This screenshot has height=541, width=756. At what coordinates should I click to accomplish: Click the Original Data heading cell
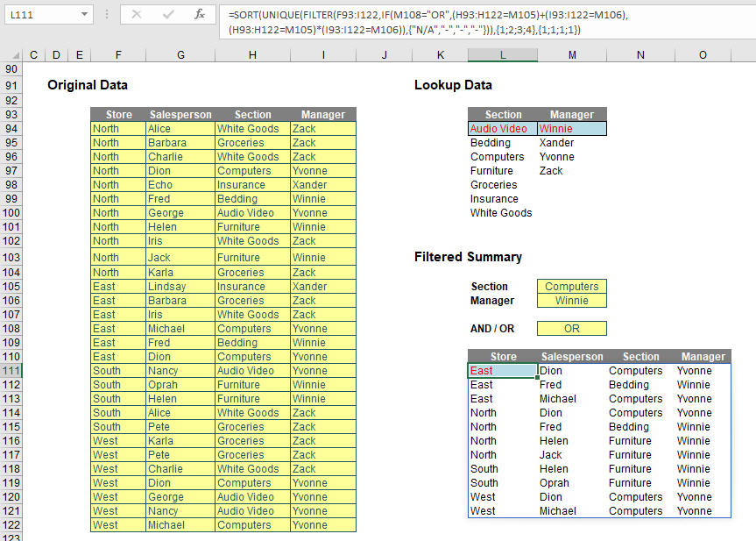click(88, 85)
